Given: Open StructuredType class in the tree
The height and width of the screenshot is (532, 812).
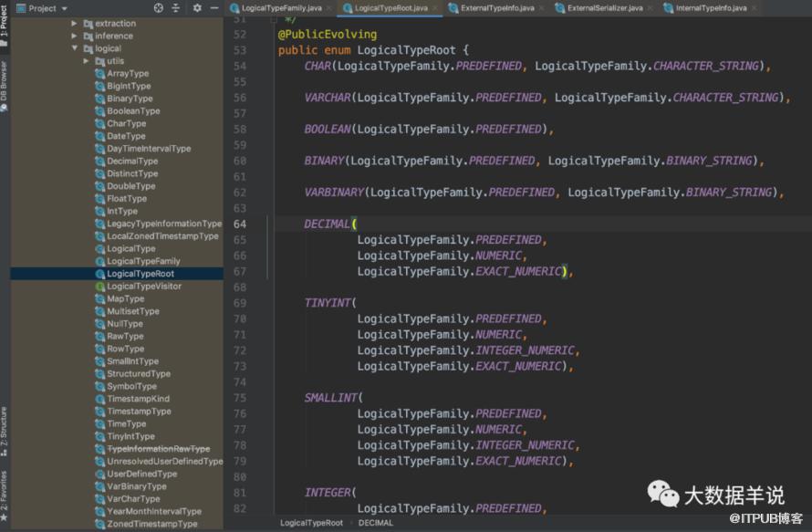Looking at the screenshot, I should point(139,373).
